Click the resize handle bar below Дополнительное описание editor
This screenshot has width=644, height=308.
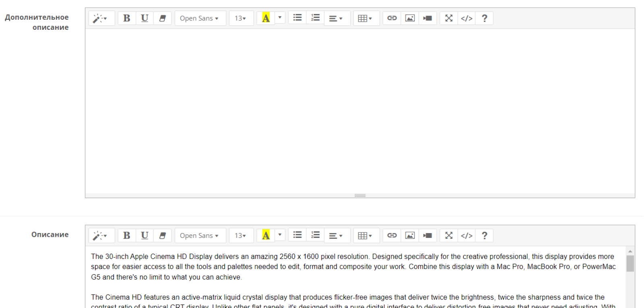pos(360,195)
